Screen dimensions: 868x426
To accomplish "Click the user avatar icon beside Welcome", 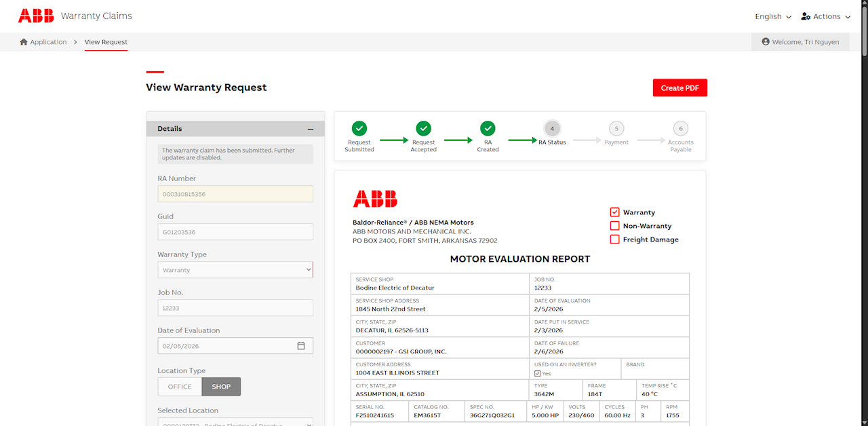I will point(766,42).
